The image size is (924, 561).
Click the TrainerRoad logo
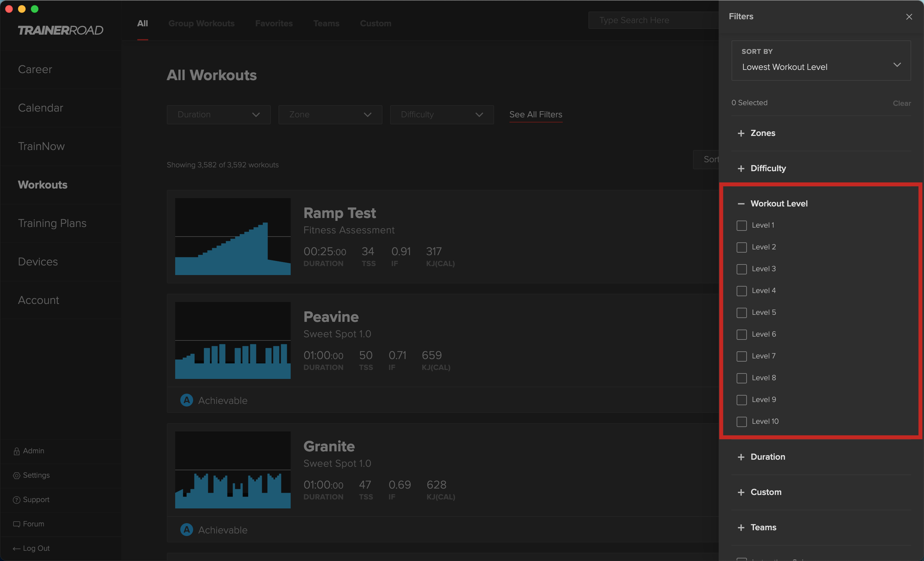click(x=60, y=30)
